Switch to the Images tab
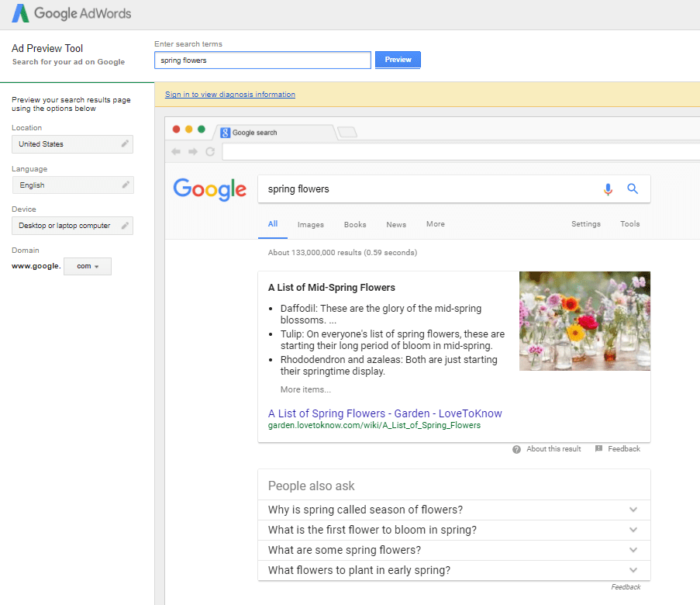Image resolution: width=700 pixels, height=605 pixels. 311,224
